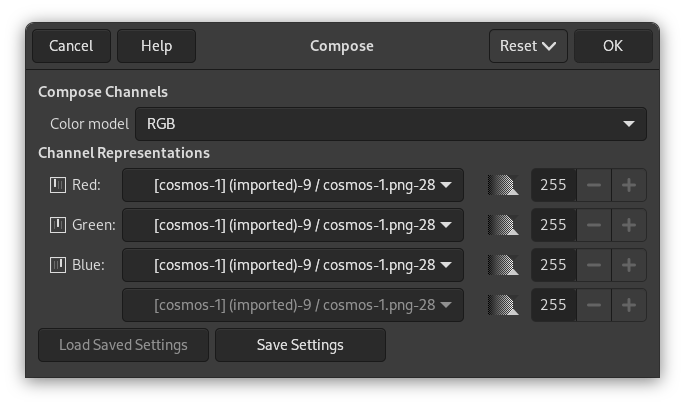Expand the Green channel layer dropdown
This screenshot has width=685, height=406.
coord(293,225)
